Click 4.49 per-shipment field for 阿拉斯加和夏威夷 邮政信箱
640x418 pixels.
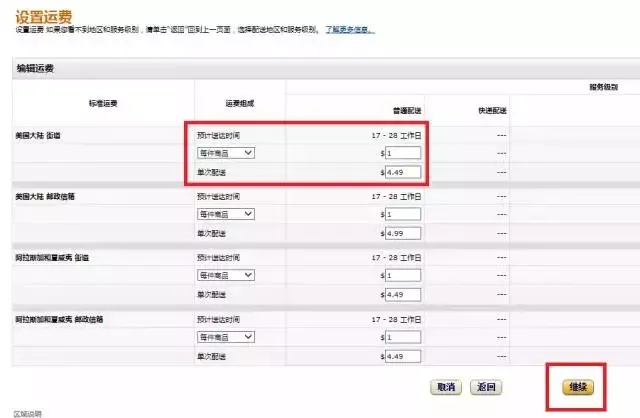pos(403,356)
